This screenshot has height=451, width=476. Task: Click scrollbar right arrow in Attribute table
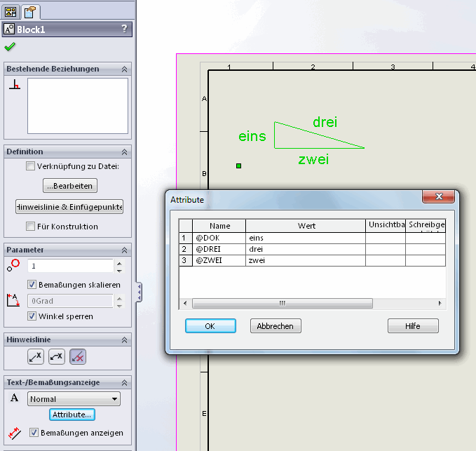click(x=440, y=304)
